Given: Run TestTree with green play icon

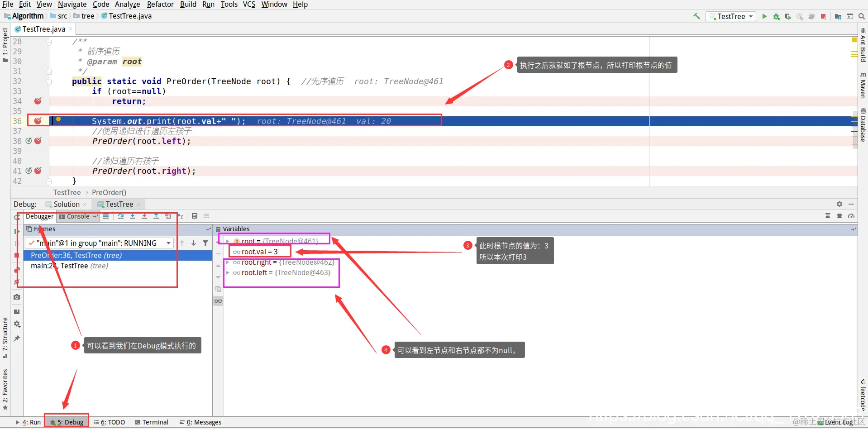Looking at the screenshot, I should 764,16.
